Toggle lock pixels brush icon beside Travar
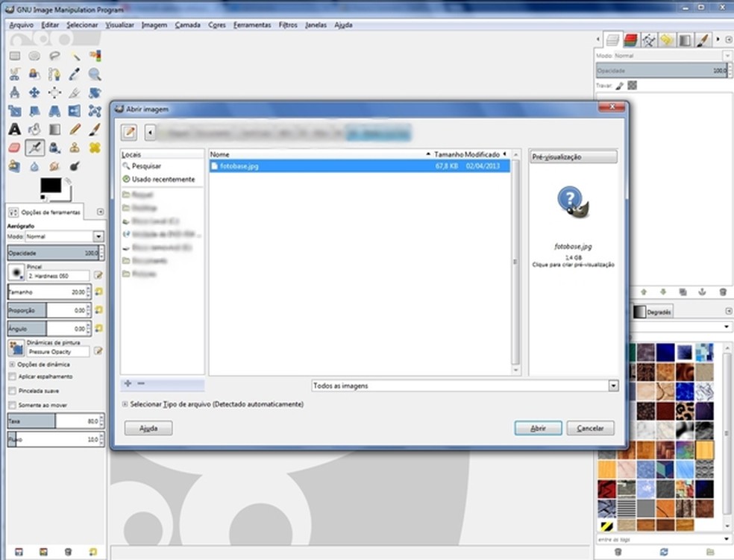Viewport: 734px width, 560px height. pos(619,86)
